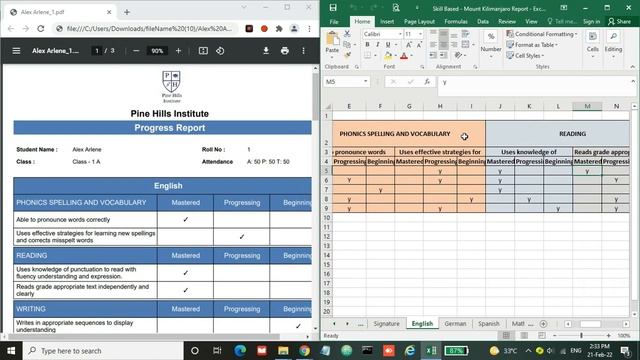Click Fit to page in PDF viewer
This screenshot has height=360, width=640.
[x=203, y=51]
